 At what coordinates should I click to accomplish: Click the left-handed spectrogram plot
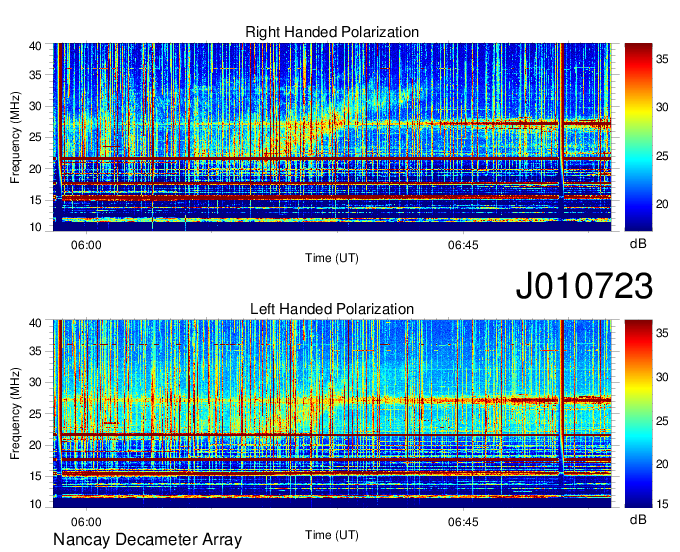coord(332,414)
